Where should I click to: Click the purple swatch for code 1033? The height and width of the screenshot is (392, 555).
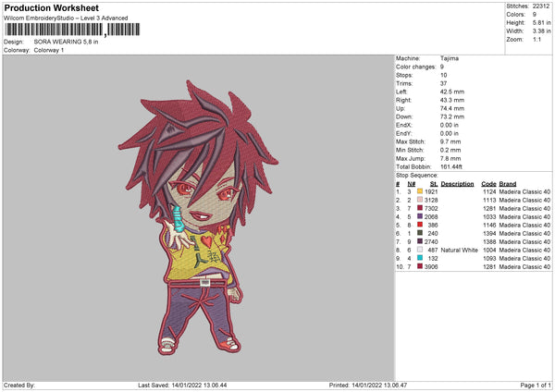coord(420,216)
